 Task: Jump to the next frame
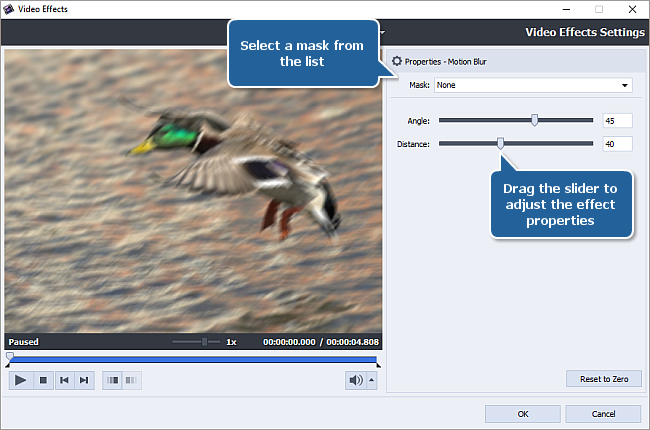84,380
